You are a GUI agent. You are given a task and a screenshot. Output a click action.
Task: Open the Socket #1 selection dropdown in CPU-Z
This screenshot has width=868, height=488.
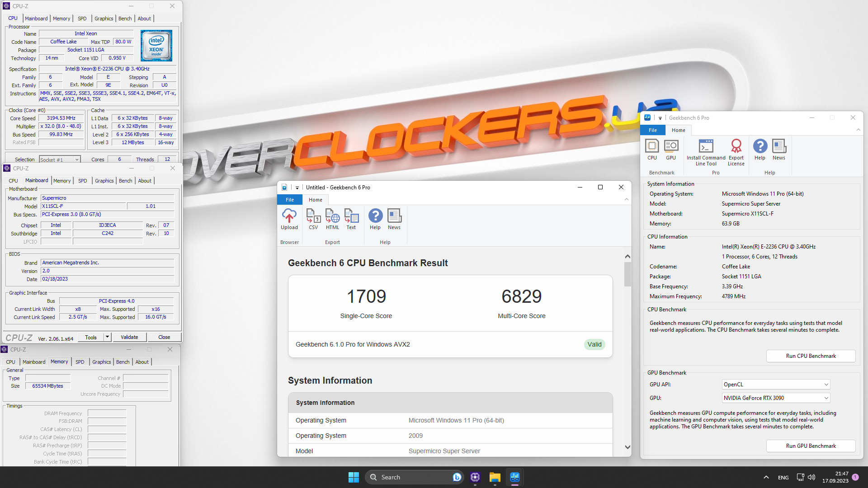[x=60, y=160]
